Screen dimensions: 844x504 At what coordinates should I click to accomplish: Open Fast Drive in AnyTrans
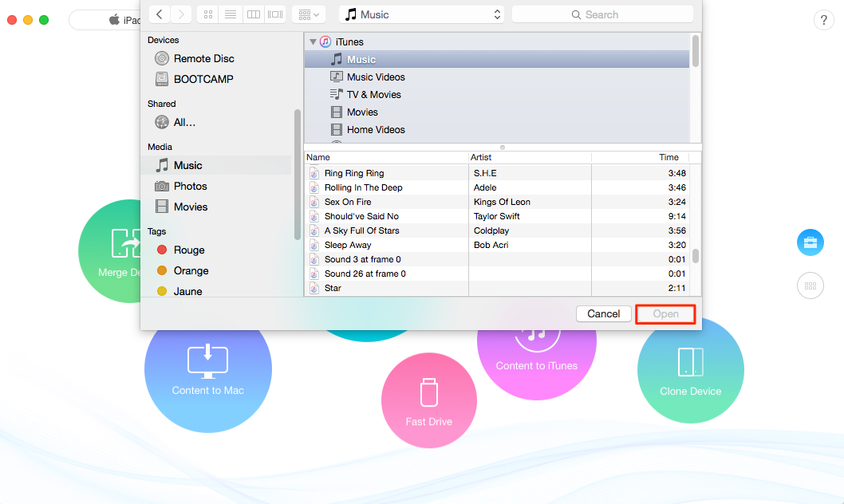pyautogui.click(x=429, y=400)
